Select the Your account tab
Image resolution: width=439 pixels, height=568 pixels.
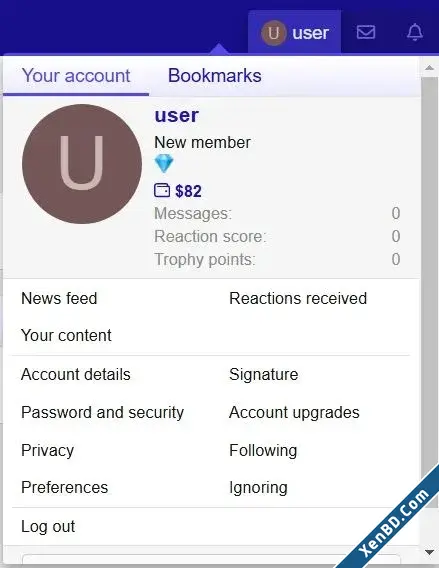pos(76,76)
